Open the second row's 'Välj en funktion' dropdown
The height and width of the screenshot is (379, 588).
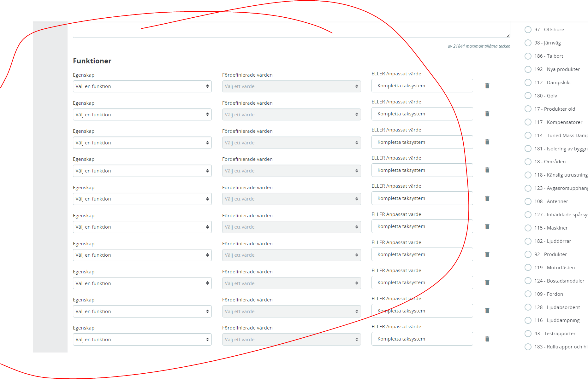(142, 115)
